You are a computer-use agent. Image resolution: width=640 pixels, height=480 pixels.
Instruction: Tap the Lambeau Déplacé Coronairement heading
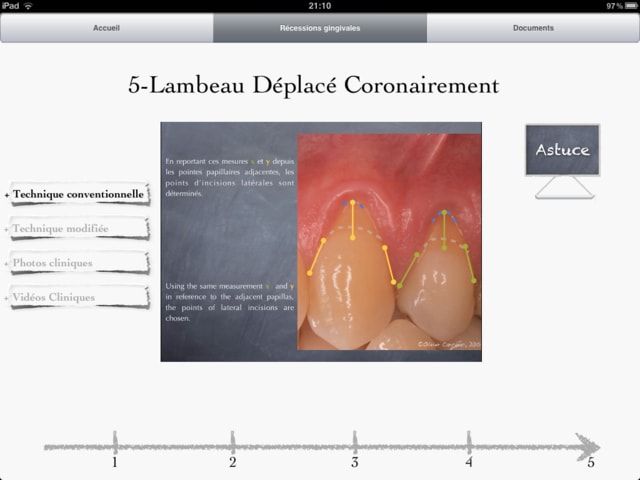(x=313, y=85)
